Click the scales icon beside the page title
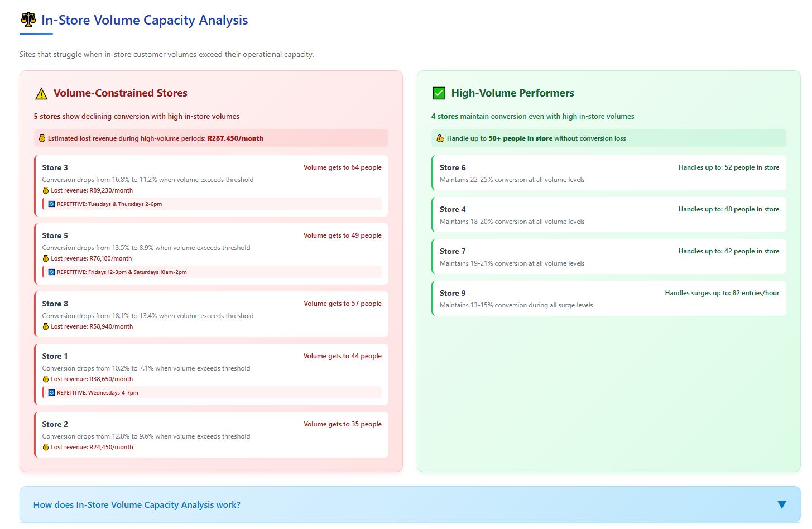The height and width of the screenshot is (529, 812). click(x=28, y=20)
